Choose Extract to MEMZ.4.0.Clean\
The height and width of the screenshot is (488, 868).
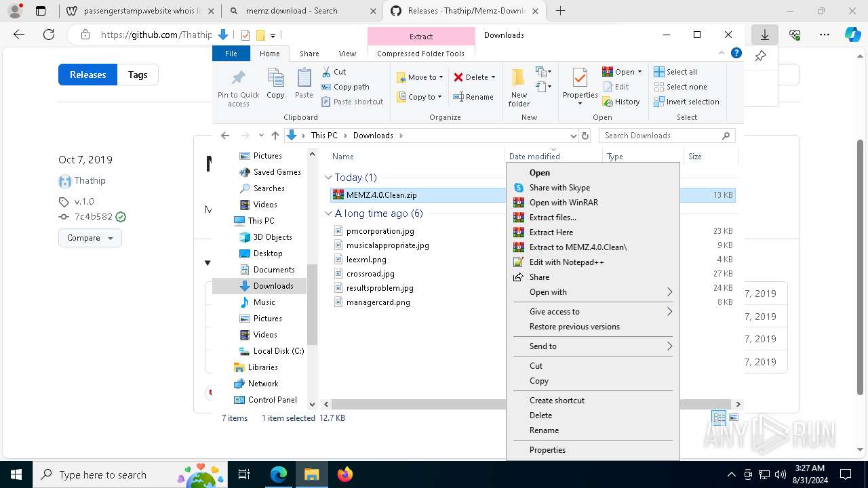(593, 247)
